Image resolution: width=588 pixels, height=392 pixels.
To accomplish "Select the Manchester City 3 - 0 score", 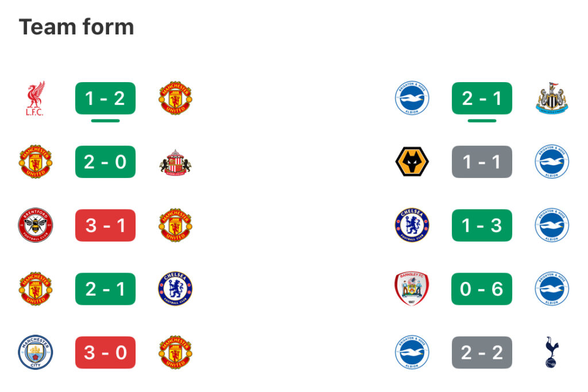I will pyautogui.click(x=105, y=352).
